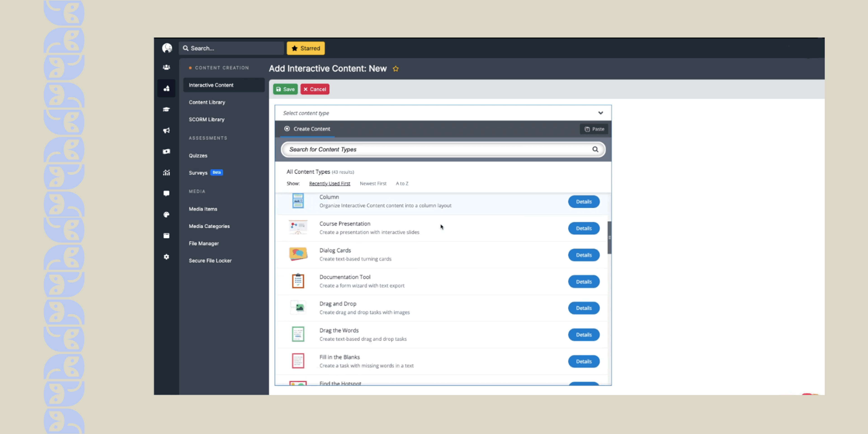Focus the top Search field
The width and height of the screenshot is (868, 434).
pyautogui.click(x=231, y=48)
